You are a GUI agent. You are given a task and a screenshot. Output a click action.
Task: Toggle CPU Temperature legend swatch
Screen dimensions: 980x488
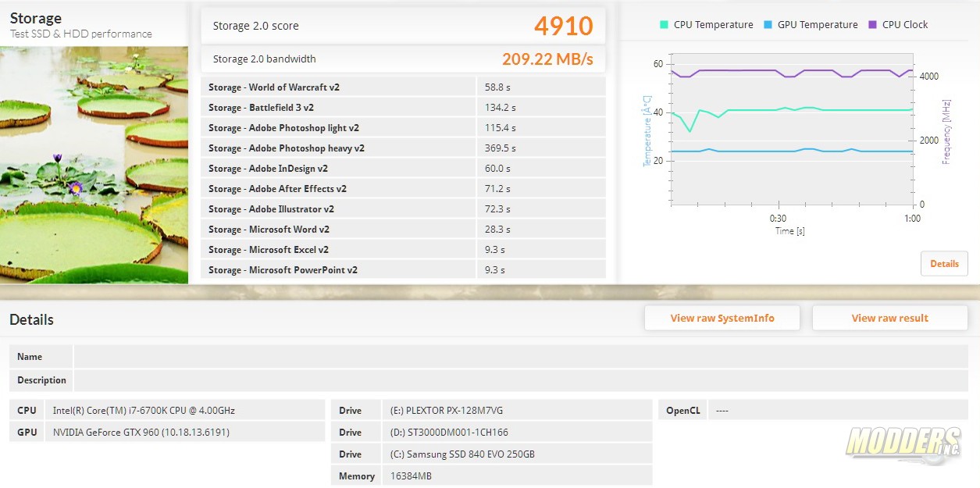point(664,25)
